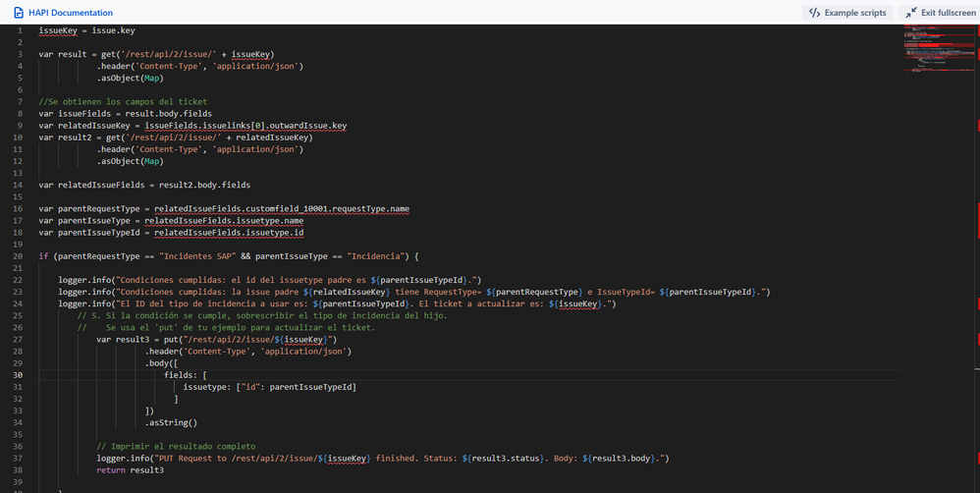Click '.header(' on line 28

(164, 352)
